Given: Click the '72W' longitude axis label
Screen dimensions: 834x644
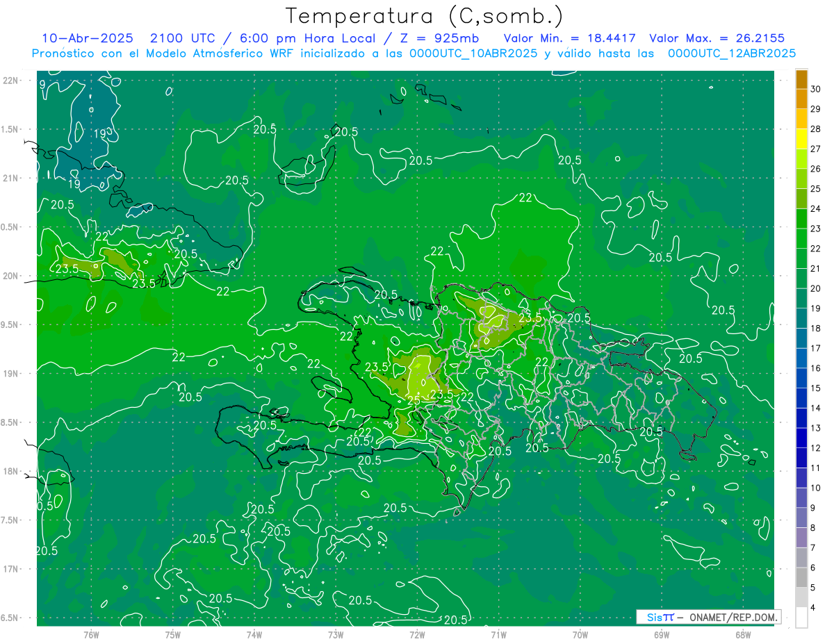Looking at the screenshot, I should click(417, 634).
